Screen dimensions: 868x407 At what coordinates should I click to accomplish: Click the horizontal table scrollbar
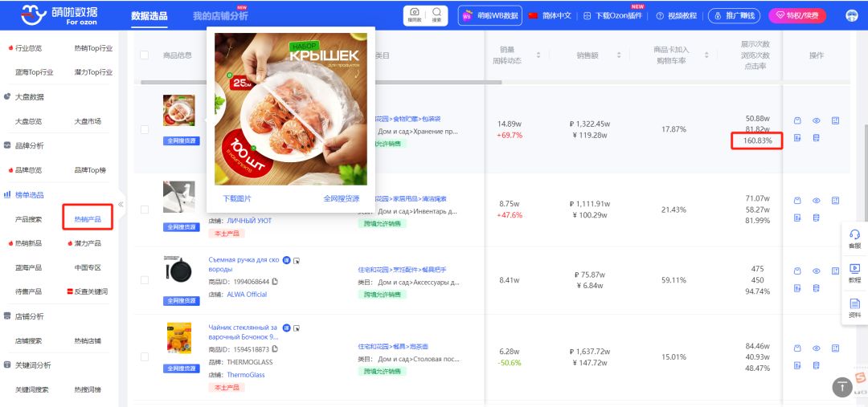[321, 83]
